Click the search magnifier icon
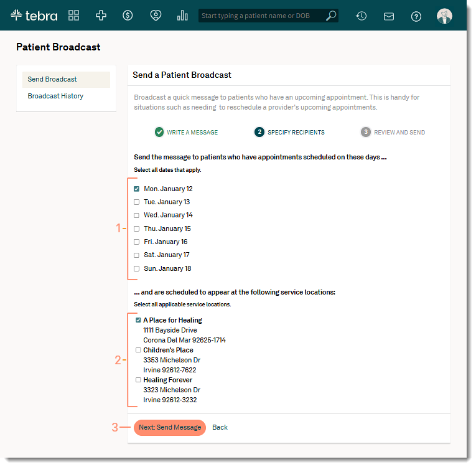This screenshot has width=476, height=467. [x=331, y=16]
